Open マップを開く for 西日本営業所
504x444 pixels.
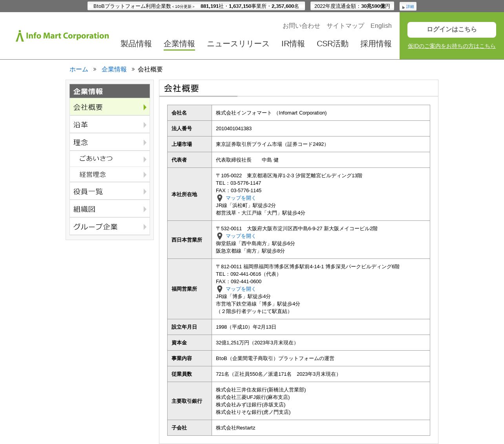click(241, 236)
